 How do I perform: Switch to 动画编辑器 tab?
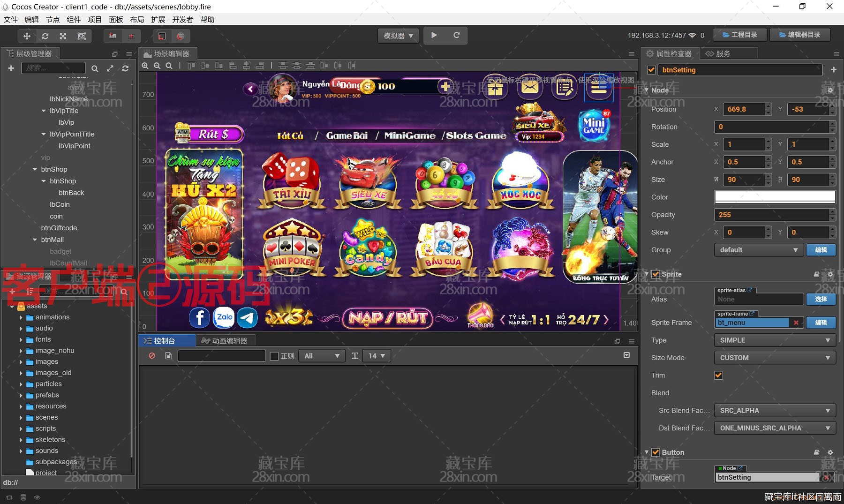[225, 341]
